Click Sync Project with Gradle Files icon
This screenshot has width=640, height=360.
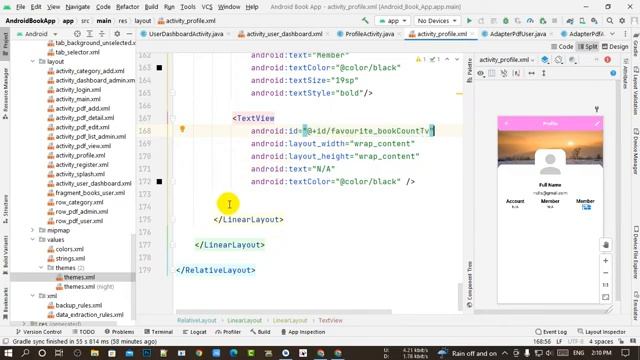pyautogui.click(x=570, y=21)
